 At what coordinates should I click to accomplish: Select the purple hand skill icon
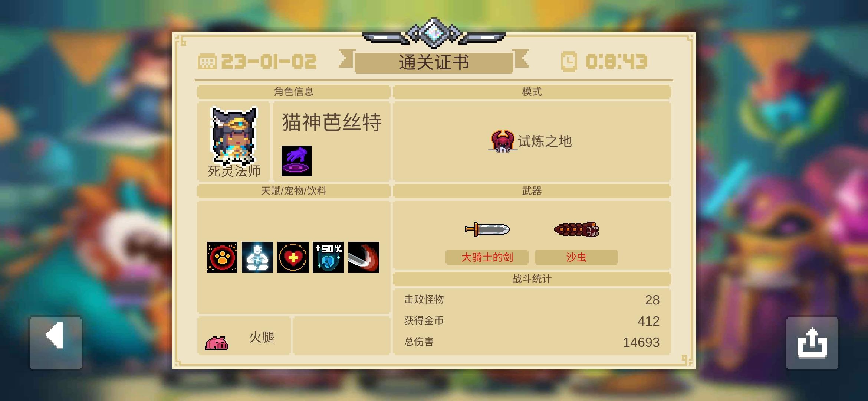click(296, 161)
